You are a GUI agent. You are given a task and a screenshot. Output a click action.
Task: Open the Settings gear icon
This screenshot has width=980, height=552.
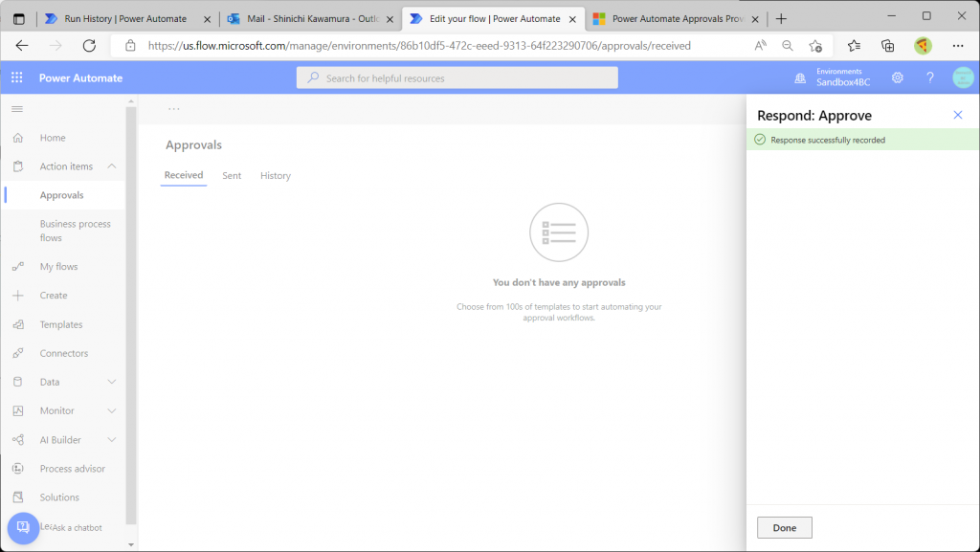[x=898, y=77]
